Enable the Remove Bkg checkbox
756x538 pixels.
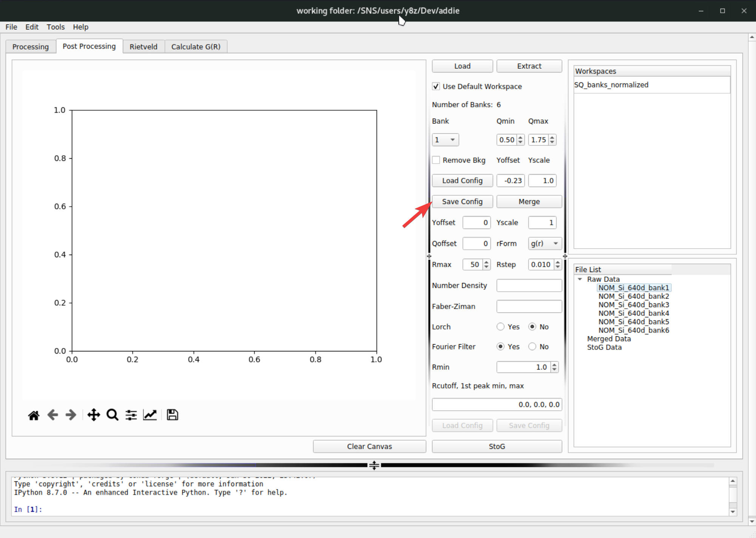coord(436,160)
